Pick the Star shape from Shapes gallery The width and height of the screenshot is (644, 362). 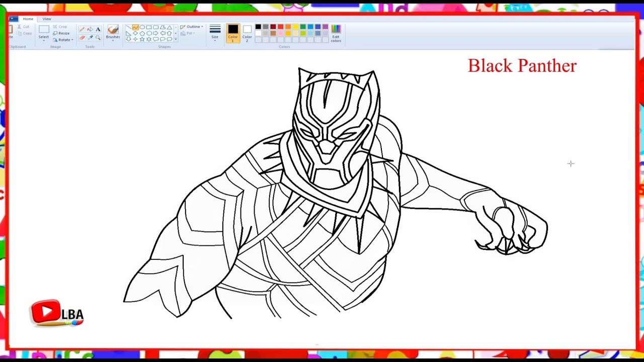click(142, 39)
